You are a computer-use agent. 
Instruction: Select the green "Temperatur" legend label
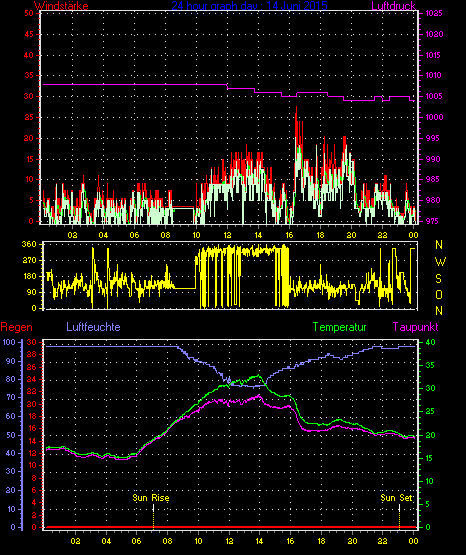click(339, 327)
